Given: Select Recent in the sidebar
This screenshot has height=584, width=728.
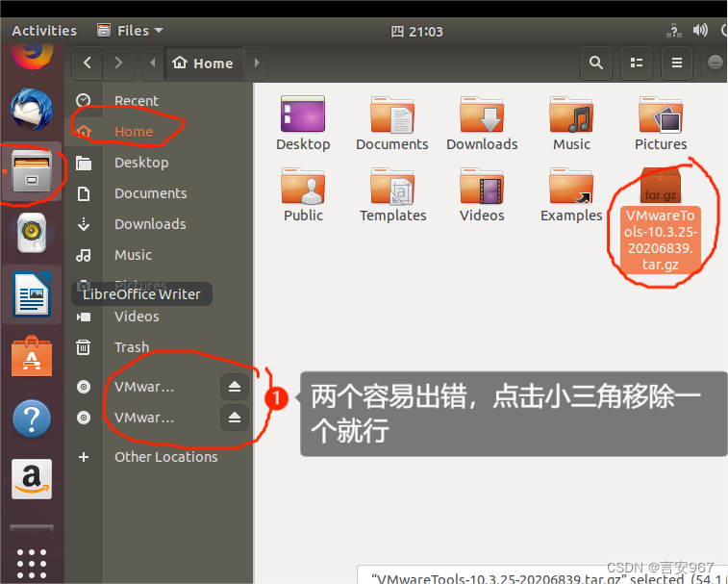Looking at the screenshot, I should 159,101.
